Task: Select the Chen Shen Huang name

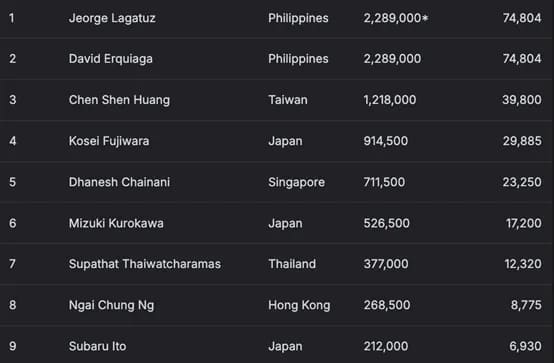Action: 119,100
